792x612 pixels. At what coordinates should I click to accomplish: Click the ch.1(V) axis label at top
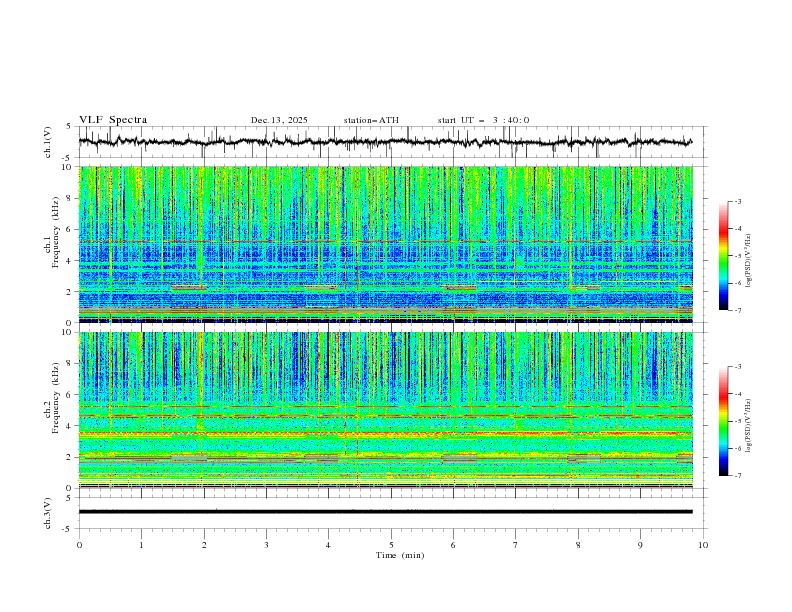[48, 142]
